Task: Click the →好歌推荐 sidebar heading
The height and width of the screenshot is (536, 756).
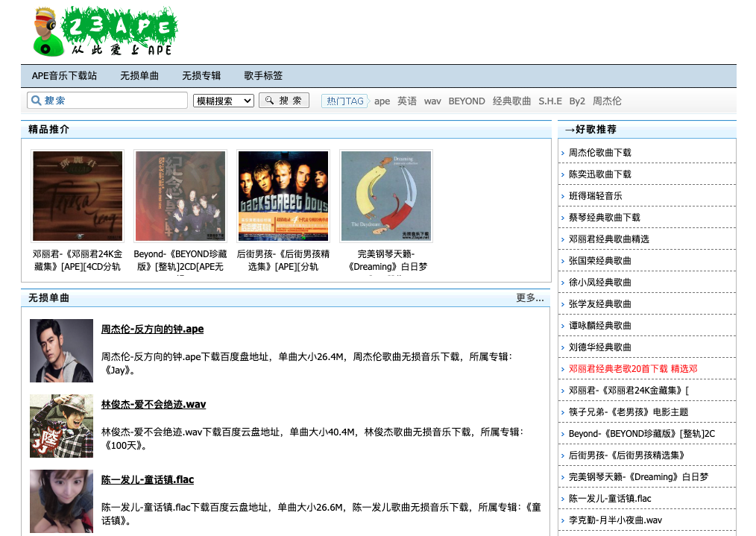Action: pyautogui.click(x=590, y=129)
